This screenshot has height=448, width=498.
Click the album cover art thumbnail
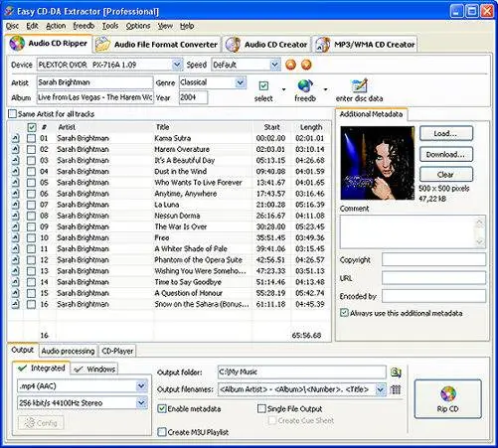378,163
